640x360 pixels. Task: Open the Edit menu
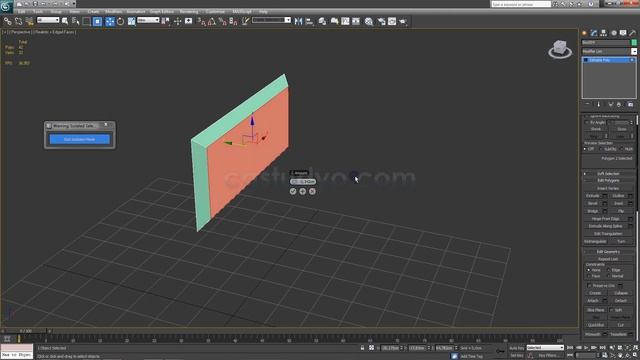click(x=22, y=12)
